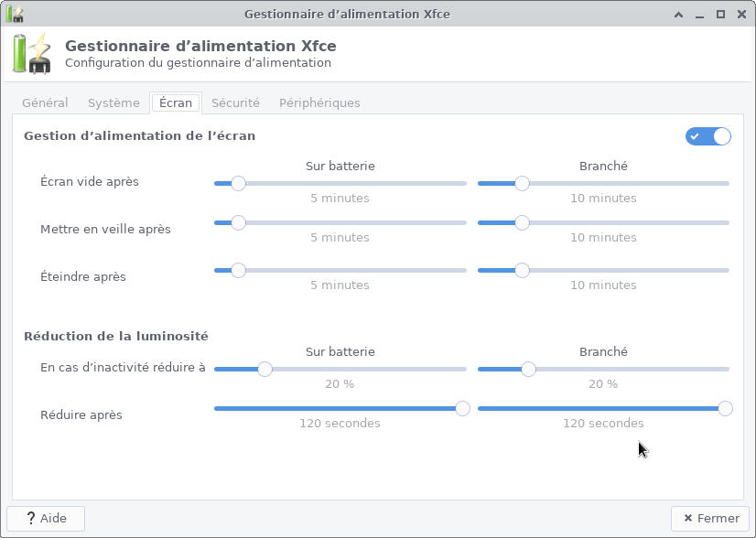Click '20 %' value under battery brightness slider
Screen dimensions: 756x538
click(x=340, y=384)
